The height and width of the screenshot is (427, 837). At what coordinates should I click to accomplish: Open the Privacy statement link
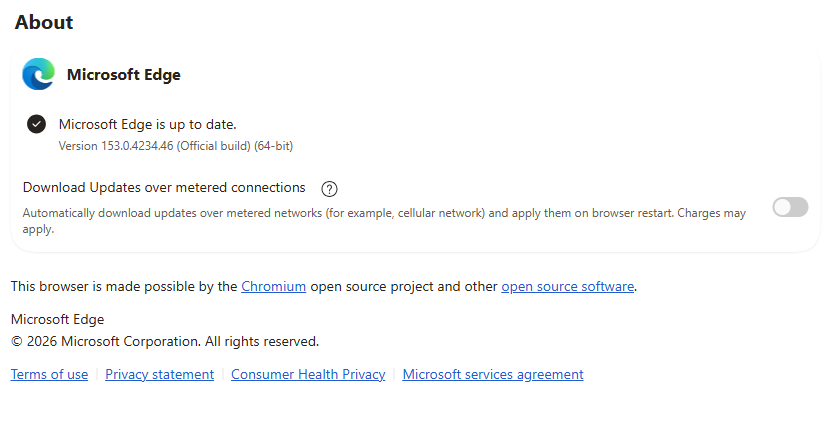click(160, 374)
